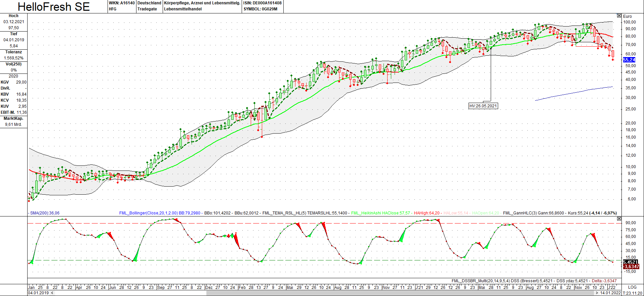Click the tolerance value 1.569,52%
The height and width of the screenshot is (296, 644).
point(14,58)
